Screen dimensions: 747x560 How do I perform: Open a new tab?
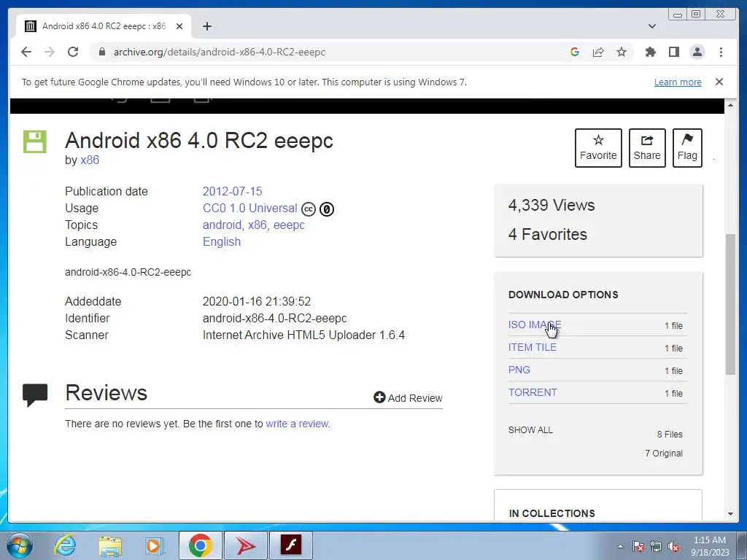tap(206, 26)
